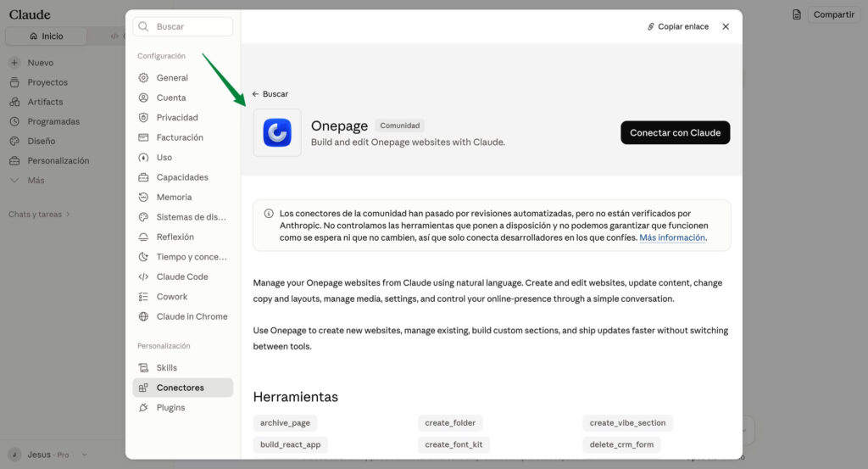Click the create_vibe_section tool chip
868x469 pixels.
(627, 423)
